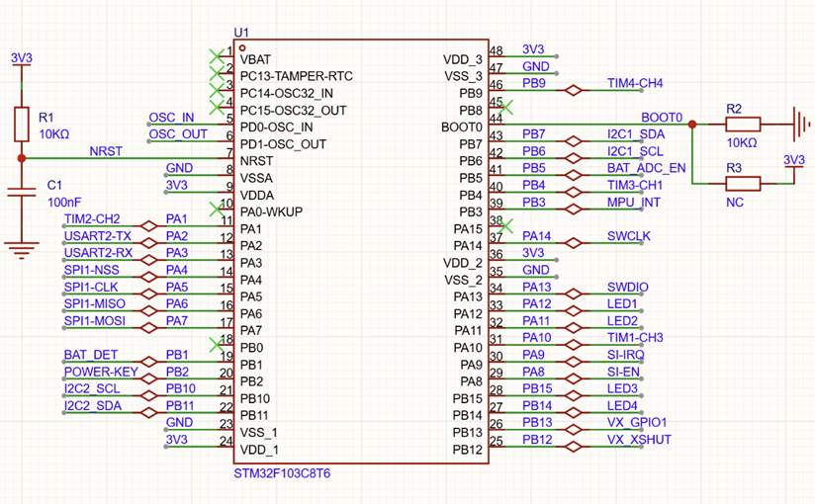Select the no-connect X on PA15 pin 38
The height and width of the screenshot is (504, 815).
[x=505, y=226]
